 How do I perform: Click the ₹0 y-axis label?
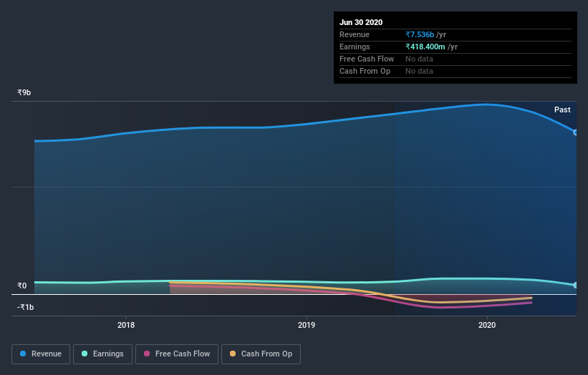pos(22,286)
